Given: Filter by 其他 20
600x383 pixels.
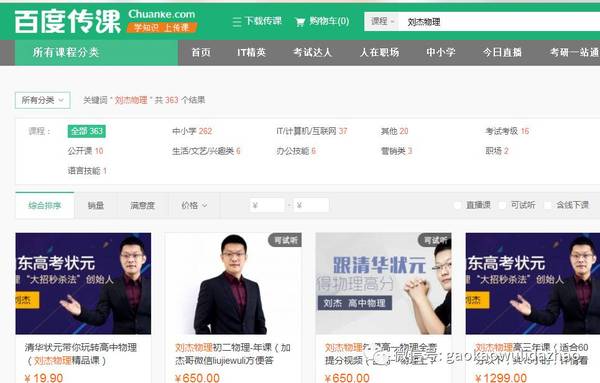Looking at the screenshot, I should pyautogui.click(x=395, y=131).
